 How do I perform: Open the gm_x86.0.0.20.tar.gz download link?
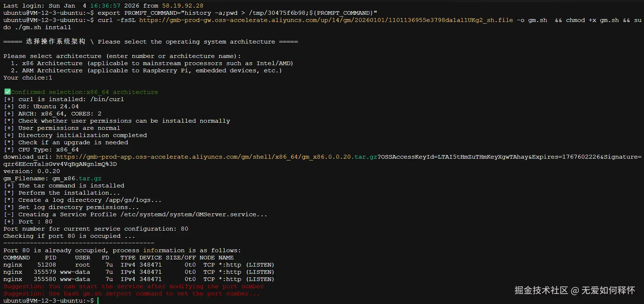click(216, 157)
